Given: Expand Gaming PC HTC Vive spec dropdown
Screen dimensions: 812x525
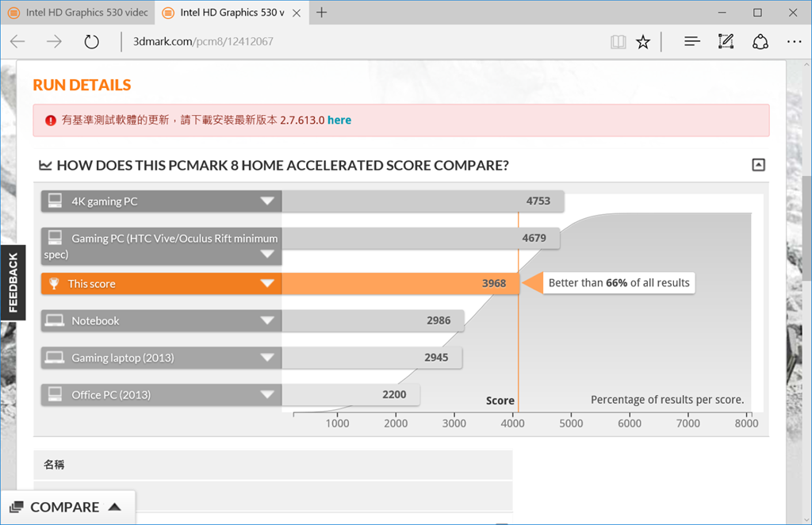Looking at the screenshot, I should coord(267,254).
